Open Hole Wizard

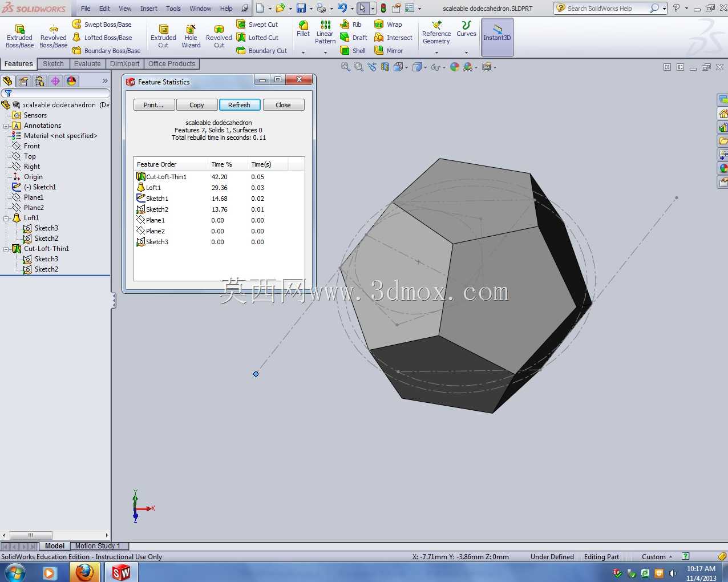[191, 37]
